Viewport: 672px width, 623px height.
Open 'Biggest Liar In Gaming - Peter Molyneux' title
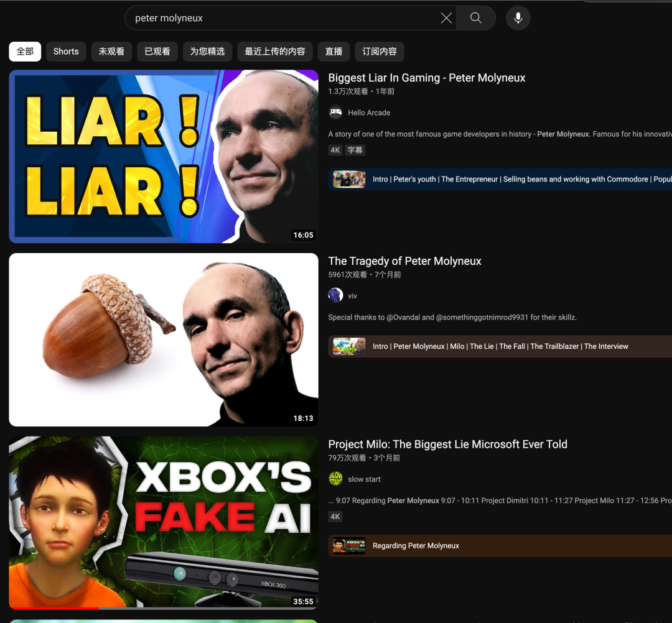[426, 78]
